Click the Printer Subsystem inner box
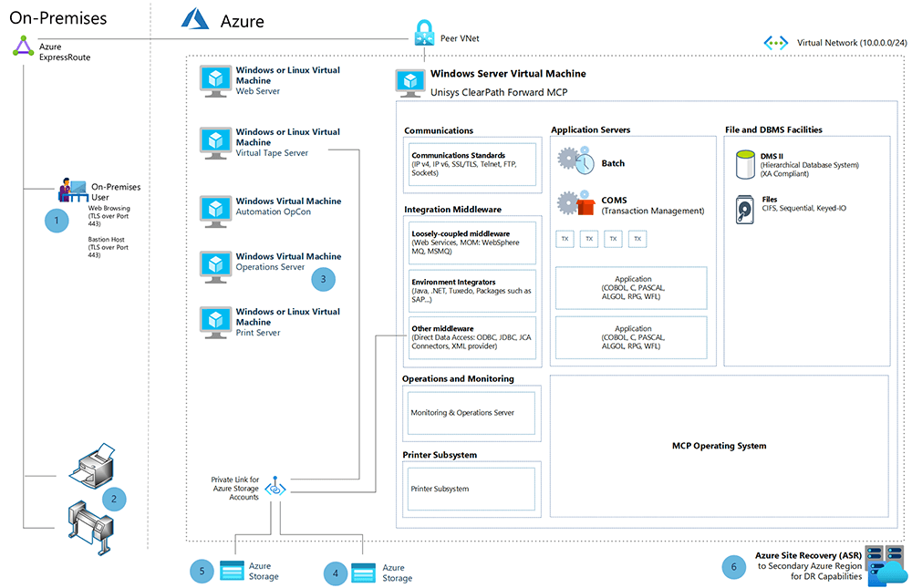The width and height of the screenshot is (912, 588). [x=472, y=490]
